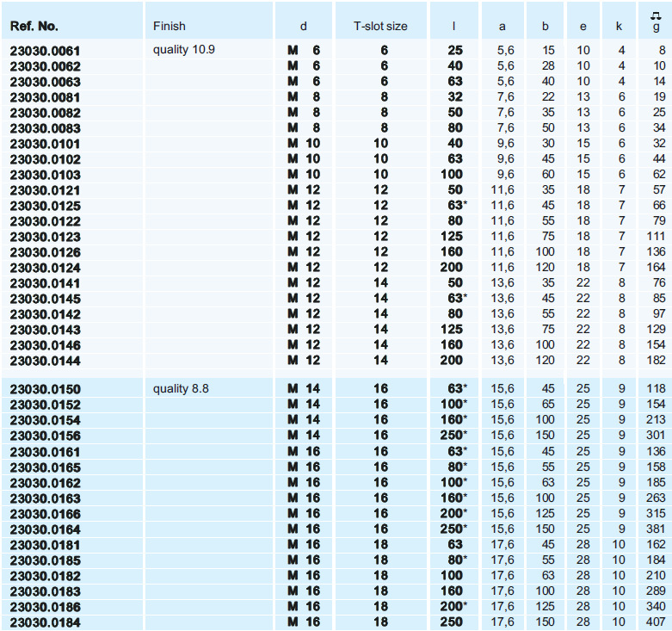Select reference number 23030.0124
The image size is (672, 631).
tap(45, 268)
